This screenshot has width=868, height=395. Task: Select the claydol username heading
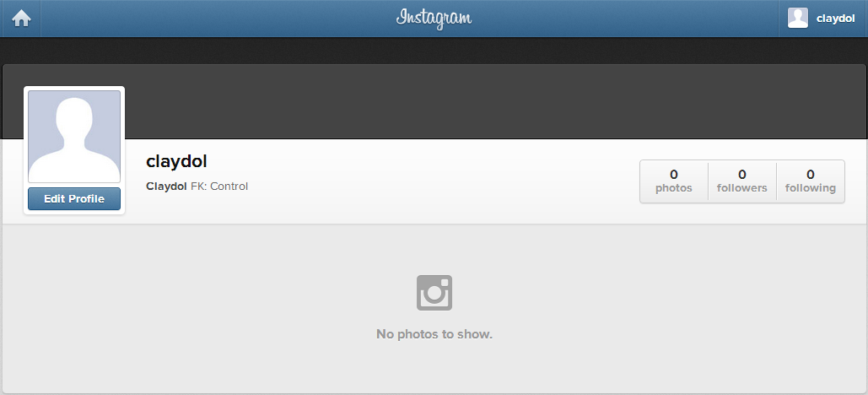pos(176,161)
